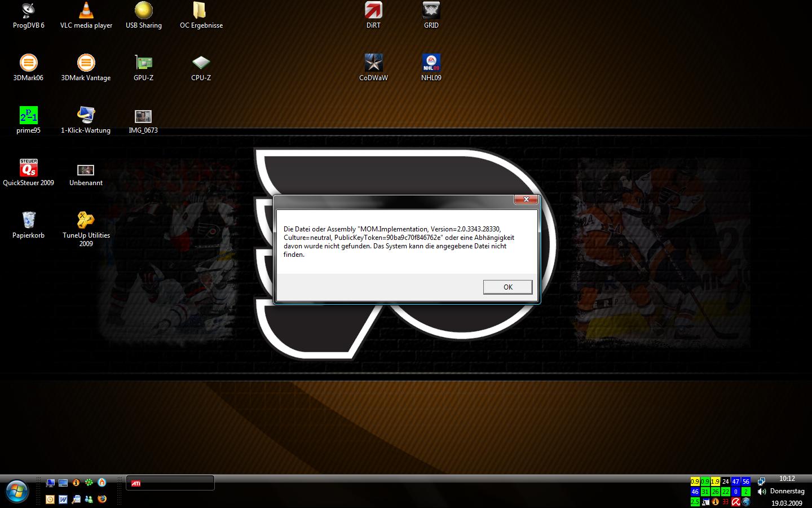Select the CPU-Z desktop icon

tap(201, 68)
